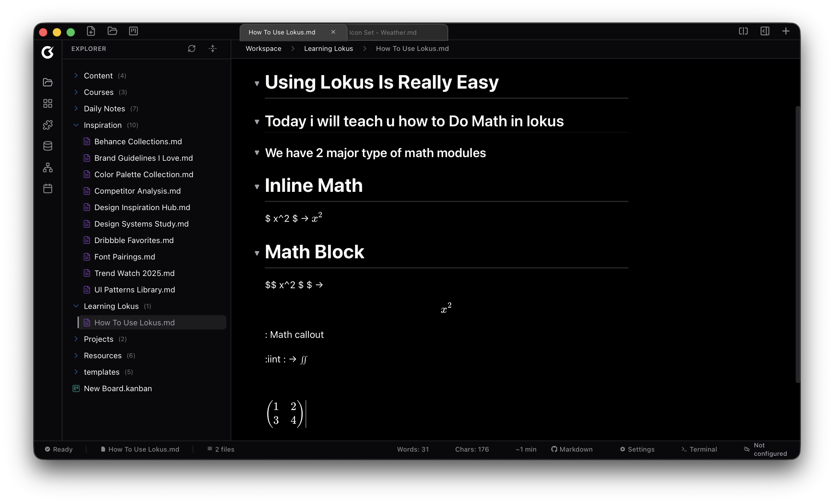Viewport: 834px width, 504px height.
Task: Select the puzzle-piece plugins icon in the sidebar
Action: click(x=47, y=125)
